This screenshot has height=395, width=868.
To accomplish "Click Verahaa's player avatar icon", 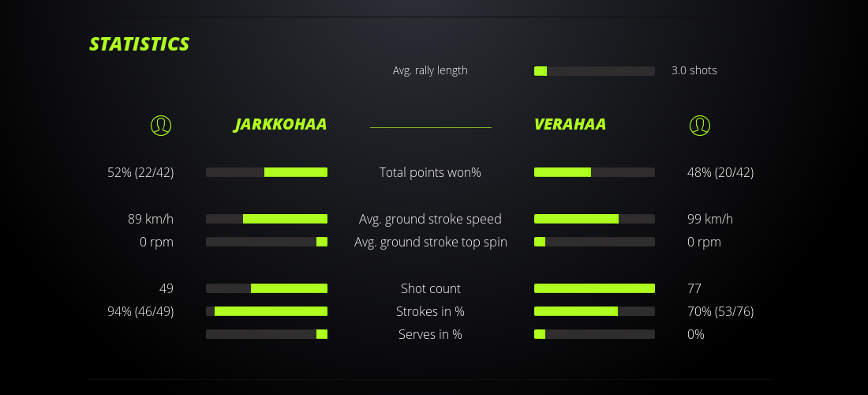I will point(700,125).
